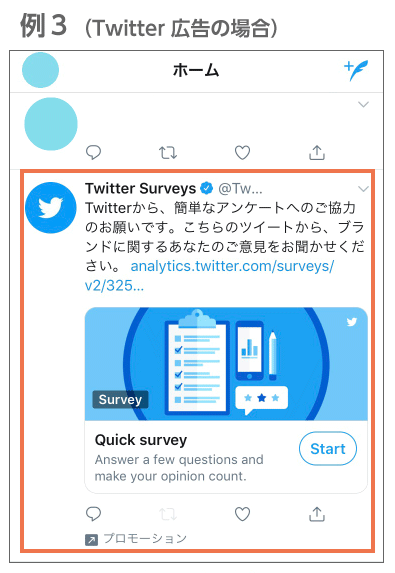Reply to the first tweet
The height and width of the screenshot is (573, 395).
(x=93, y=152)
